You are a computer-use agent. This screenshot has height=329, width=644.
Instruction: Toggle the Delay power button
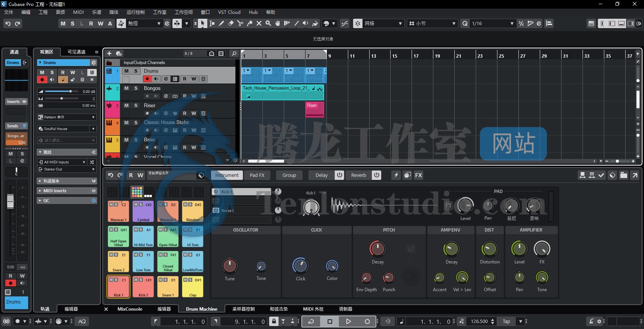click(x=339, y=175)
